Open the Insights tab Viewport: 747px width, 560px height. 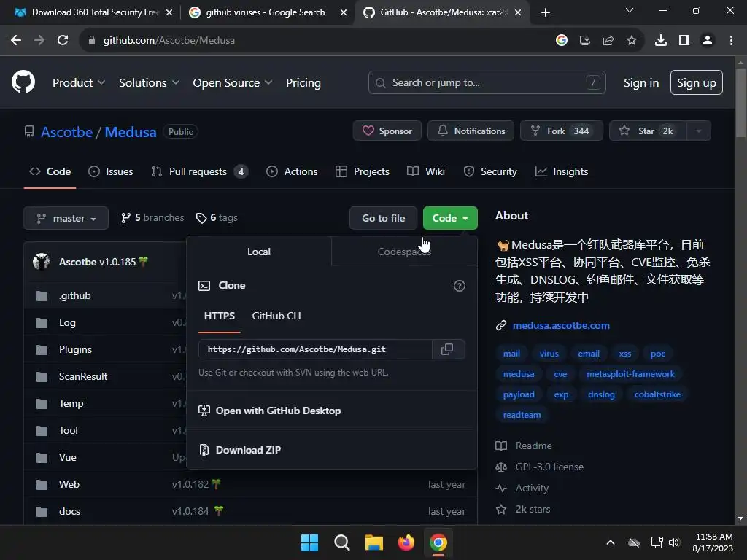coord(562,171)
